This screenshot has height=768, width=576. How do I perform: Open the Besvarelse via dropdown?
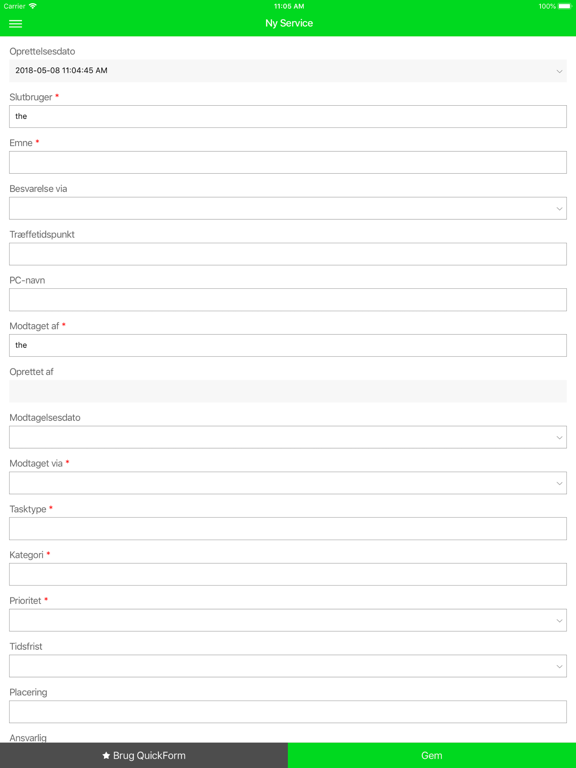pos(288,208)
